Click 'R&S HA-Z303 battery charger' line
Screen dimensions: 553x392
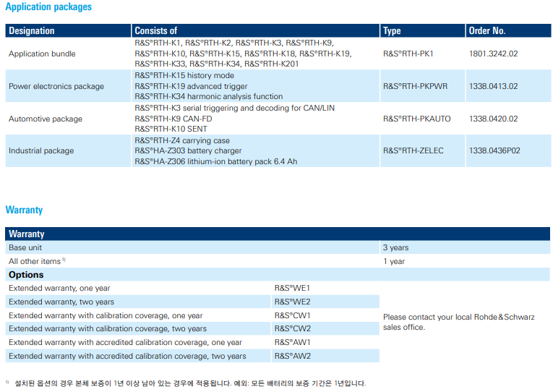[188, 151]
